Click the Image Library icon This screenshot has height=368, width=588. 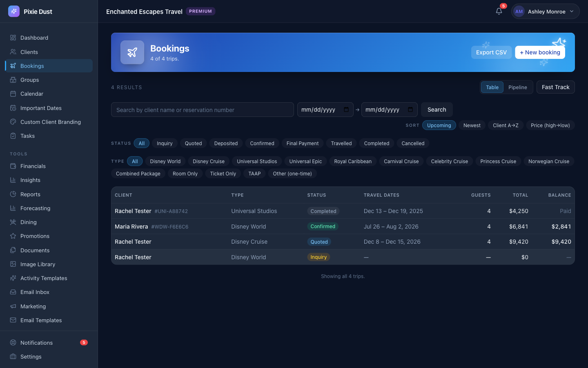coord(13,264)
